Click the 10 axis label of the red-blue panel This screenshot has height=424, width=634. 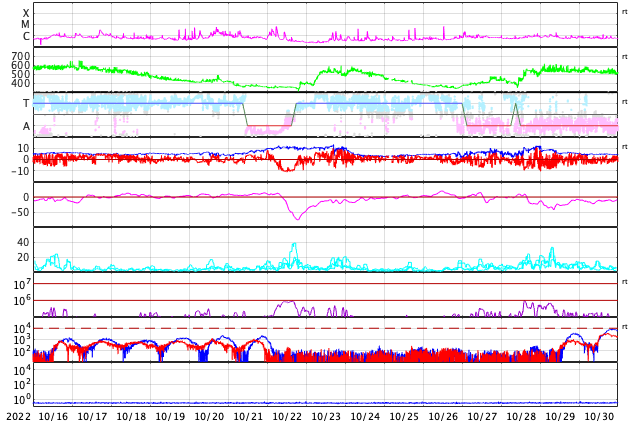point(23,148)
